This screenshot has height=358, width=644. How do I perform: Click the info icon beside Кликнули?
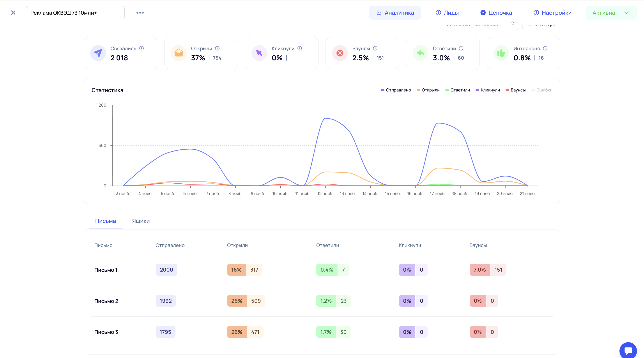click(x=300, y=48)
